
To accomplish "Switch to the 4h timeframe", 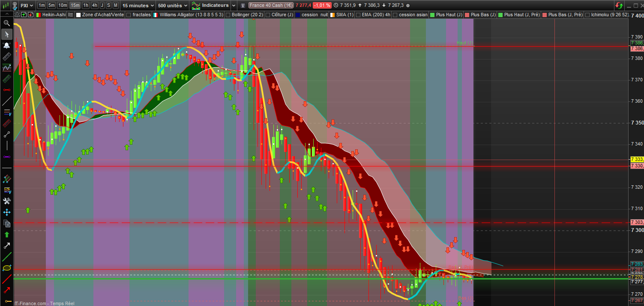I will click(x=94, y=6).
